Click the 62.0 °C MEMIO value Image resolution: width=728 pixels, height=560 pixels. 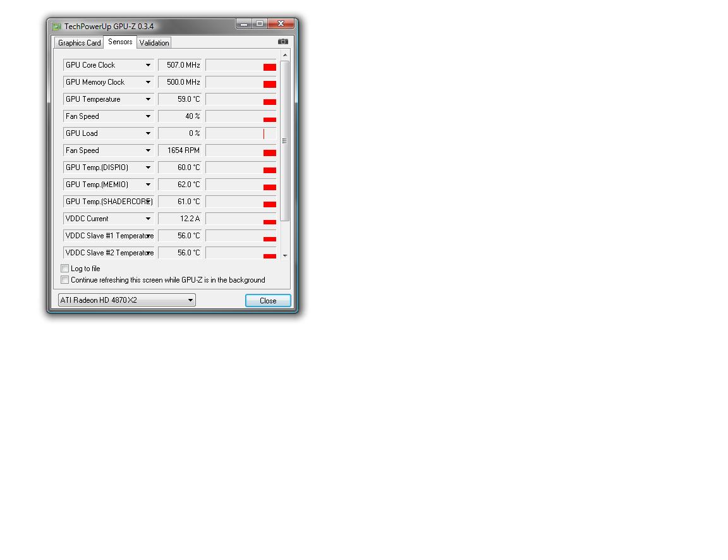tap(179, 185)
